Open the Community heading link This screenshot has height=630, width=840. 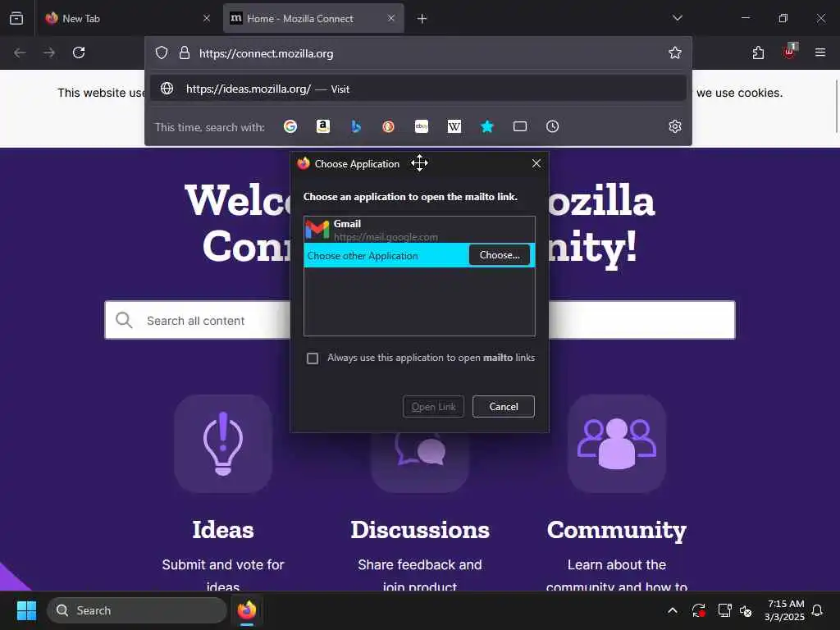(617, 531)
